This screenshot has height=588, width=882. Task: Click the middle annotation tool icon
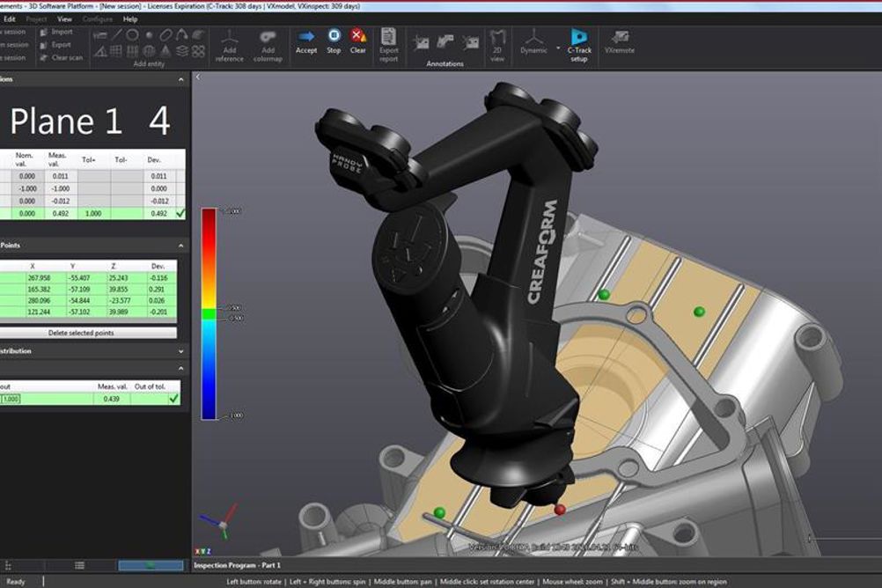(x=445, y=42)
